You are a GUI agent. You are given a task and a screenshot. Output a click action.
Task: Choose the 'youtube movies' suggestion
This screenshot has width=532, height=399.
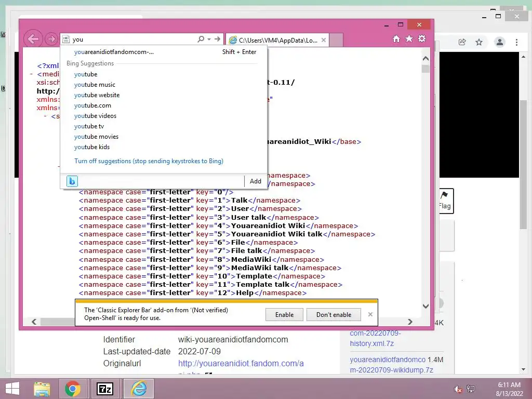click(164, 137)
